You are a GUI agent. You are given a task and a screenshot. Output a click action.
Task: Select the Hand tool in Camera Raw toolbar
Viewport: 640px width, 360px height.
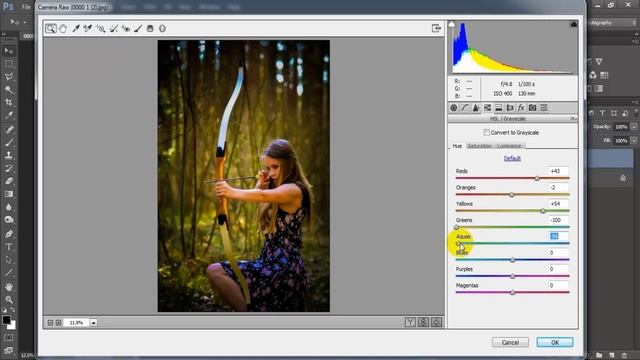(63, 29)
